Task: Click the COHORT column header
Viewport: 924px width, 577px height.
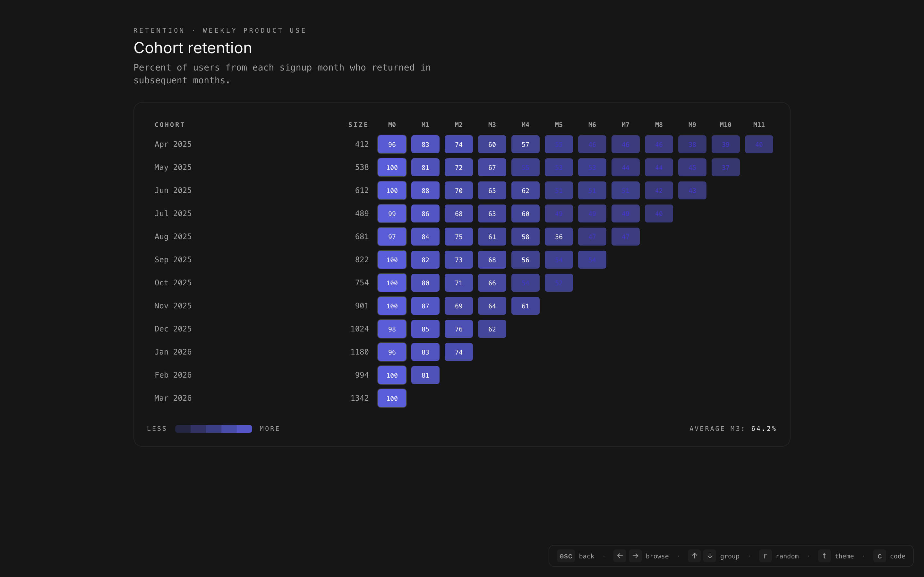Action: (x=169, y=125)
